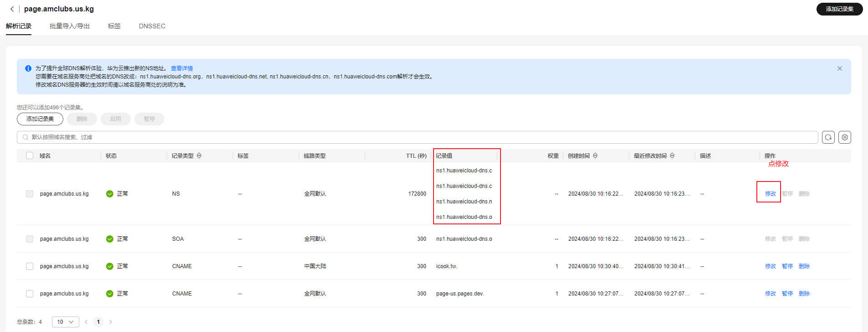Select checkbox for the page-us.pages.dev. record
Viewport: 868px width, 332px height.
(x=30, y=294)
